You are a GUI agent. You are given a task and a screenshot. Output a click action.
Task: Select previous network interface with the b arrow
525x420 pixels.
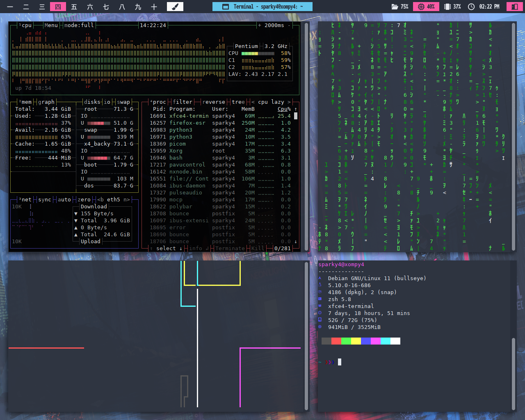tap(100, 199)
